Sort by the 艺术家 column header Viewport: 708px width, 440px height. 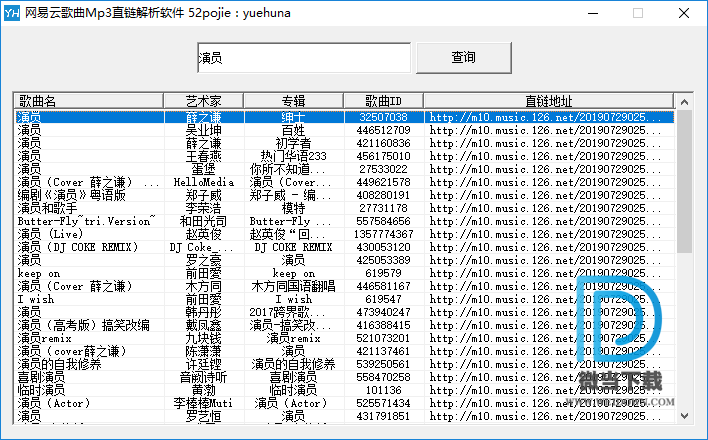pos(204,101)
